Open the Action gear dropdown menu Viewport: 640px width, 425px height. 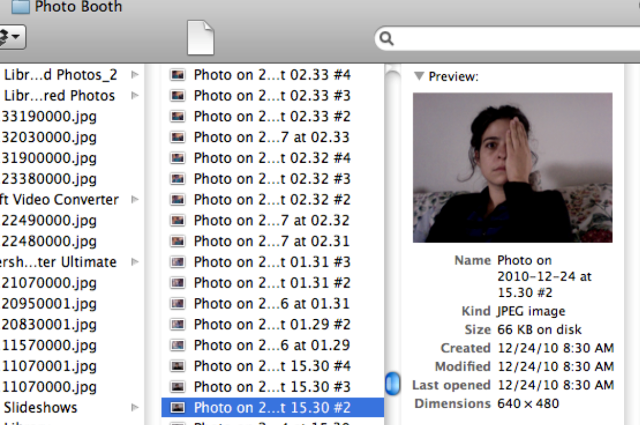[x=12, y=38]
